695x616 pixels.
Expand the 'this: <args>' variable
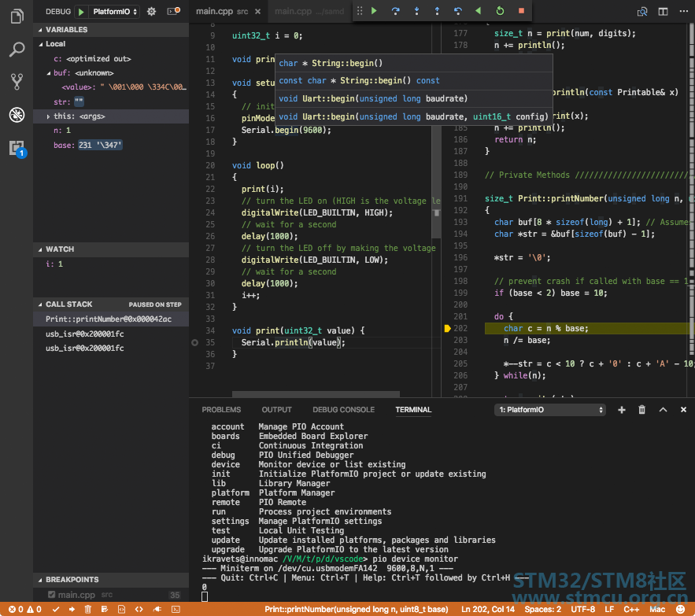coord(48,116)
